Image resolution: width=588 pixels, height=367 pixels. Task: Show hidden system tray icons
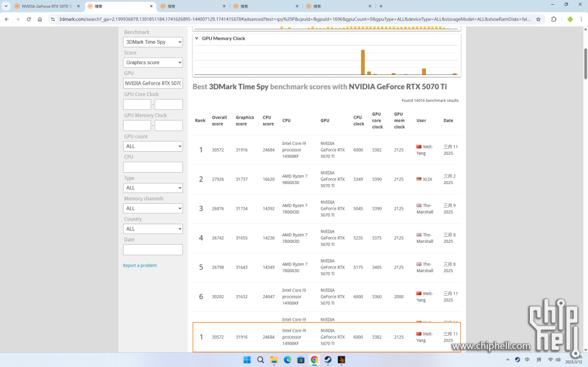(x=508, y=360)
